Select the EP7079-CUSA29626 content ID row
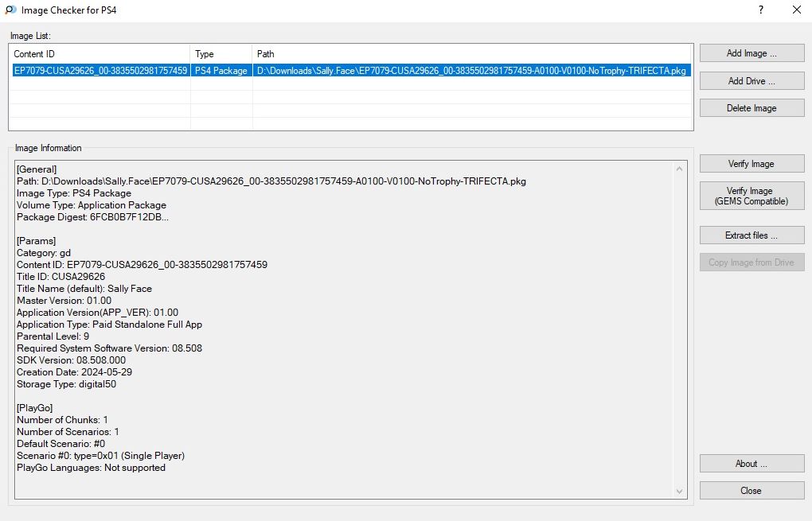Image resolution: width=812 pixels, height=521 pixels. coord(100,71)
